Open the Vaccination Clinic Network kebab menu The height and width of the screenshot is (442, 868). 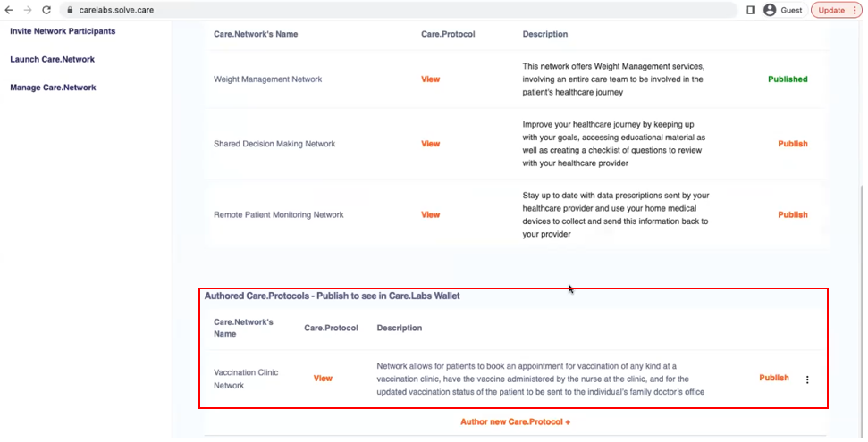click(x=807, y=379)
